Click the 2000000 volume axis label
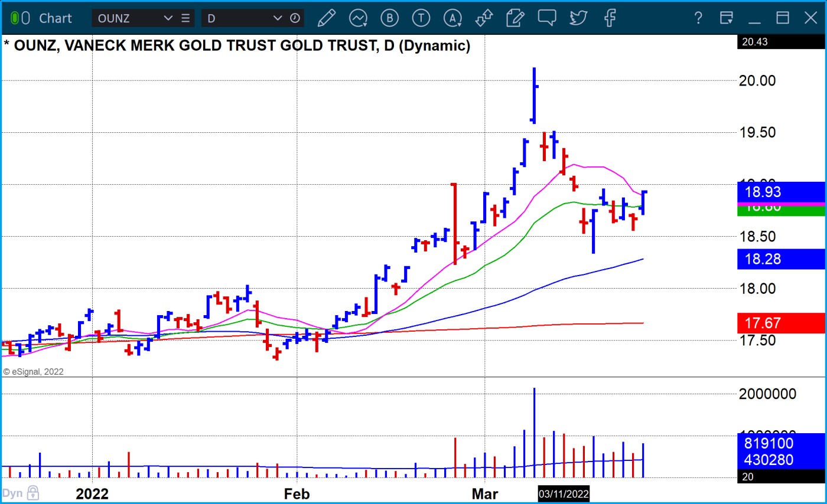This screenshot has width=827, height=504. (x=767, y=394)
